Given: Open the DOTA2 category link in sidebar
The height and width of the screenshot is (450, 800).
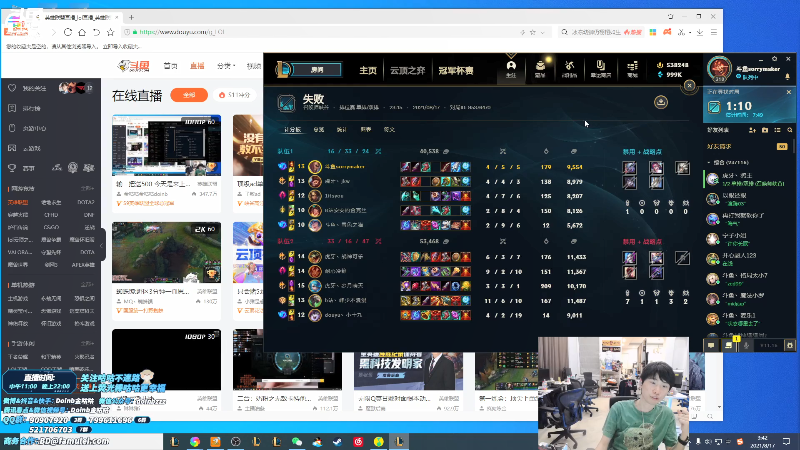Looking at the screenshot, I should [x=86, y=203].
